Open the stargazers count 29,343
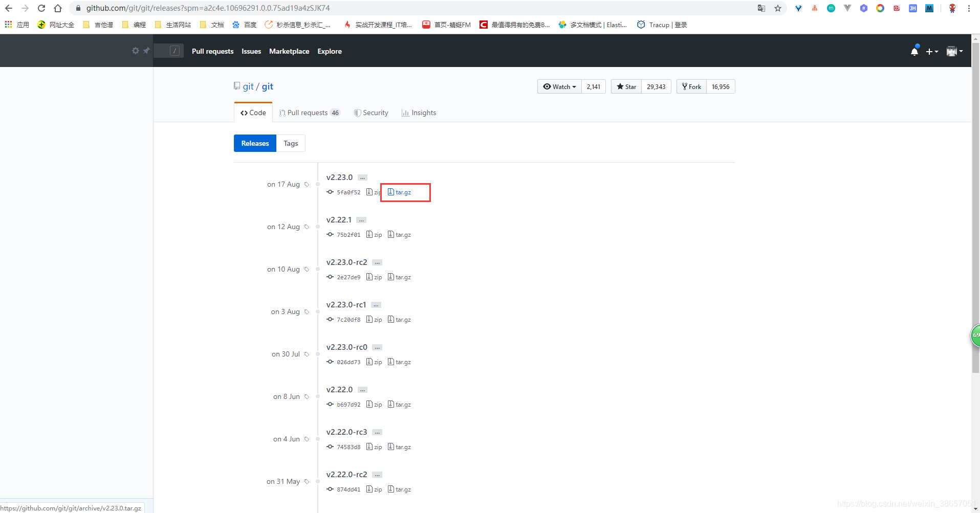 click(x=656, y=86)
